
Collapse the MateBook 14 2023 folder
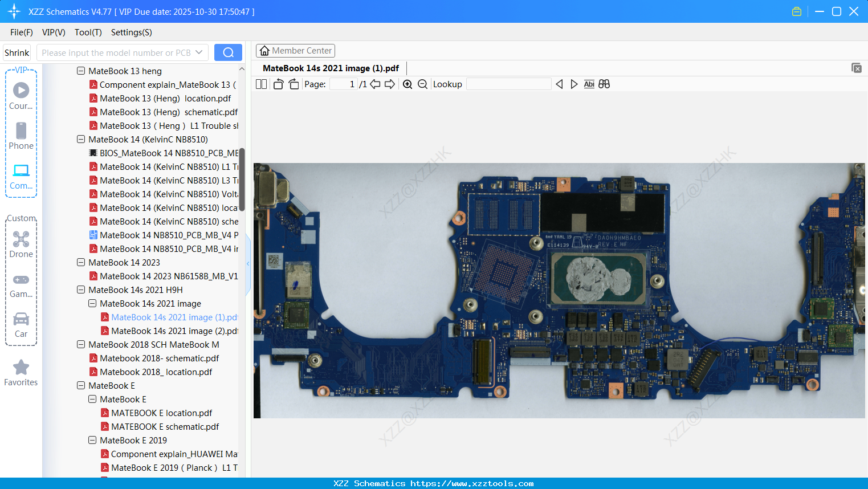point(81,263)
